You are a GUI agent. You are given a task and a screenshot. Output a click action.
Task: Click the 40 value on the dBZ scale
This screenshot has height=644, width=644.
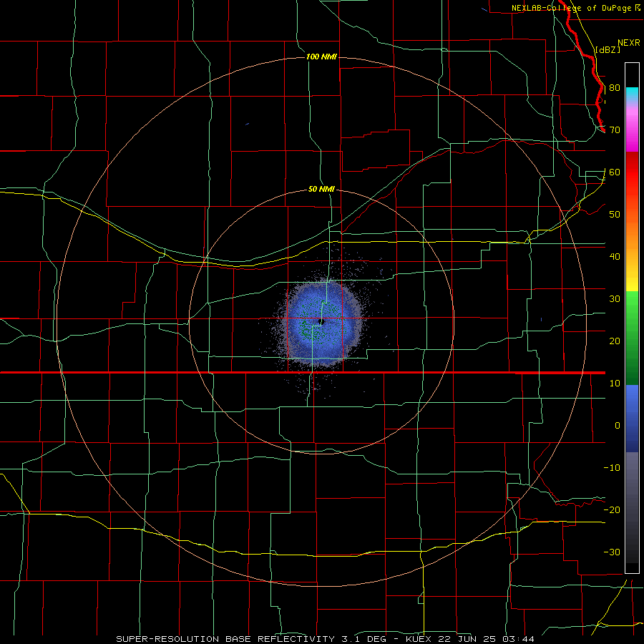coord(615,257)
